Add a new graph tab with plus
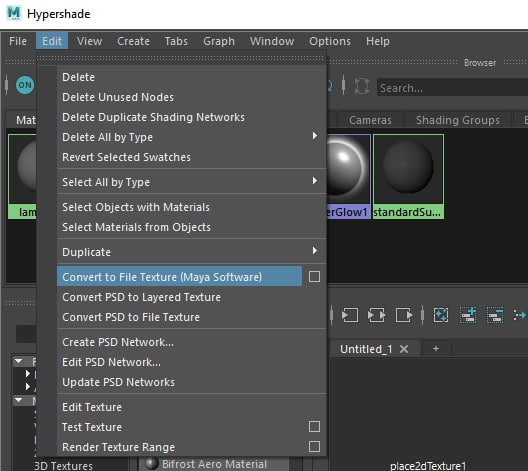Image resolution: width=528 pixels, height=471 pixels. (x=436, y=349)
